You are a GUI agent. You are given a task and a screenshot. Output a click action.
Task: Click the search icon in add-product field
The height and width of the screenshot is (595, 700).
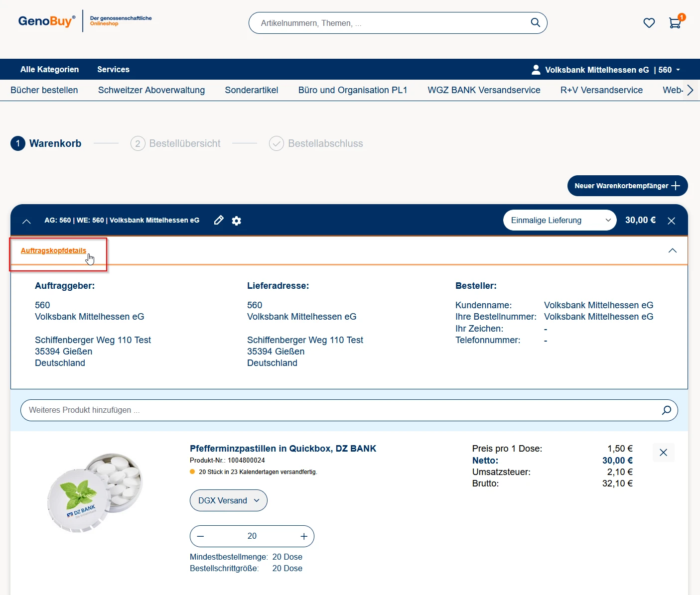pyautogui.click(x=666, y=410)
